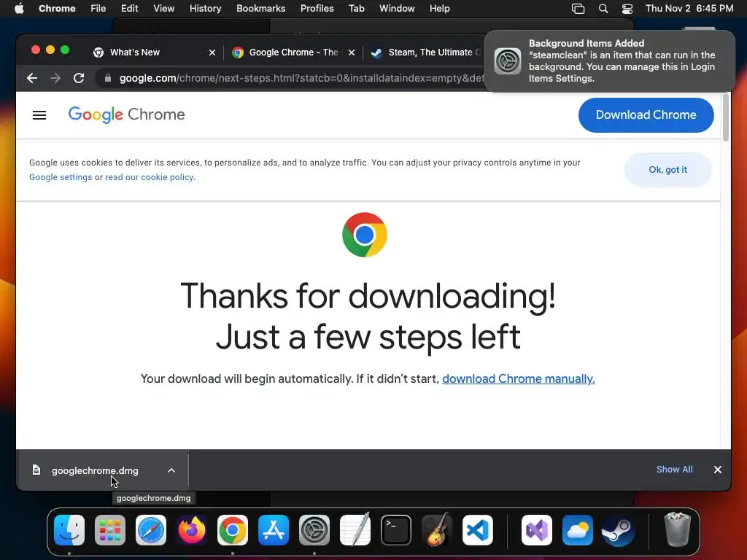Open the Apple menu
The width and height of the screenshot is (747, 560).
click(x=19, y=9)
